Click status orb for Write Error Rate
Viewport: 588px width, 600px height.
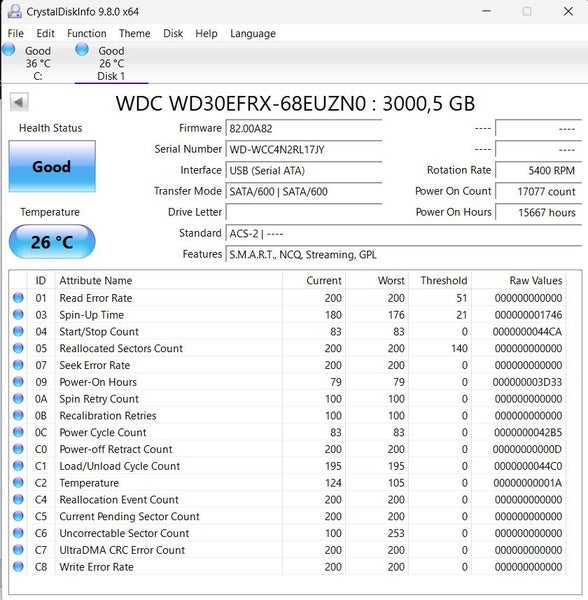[x=18, y=567]
